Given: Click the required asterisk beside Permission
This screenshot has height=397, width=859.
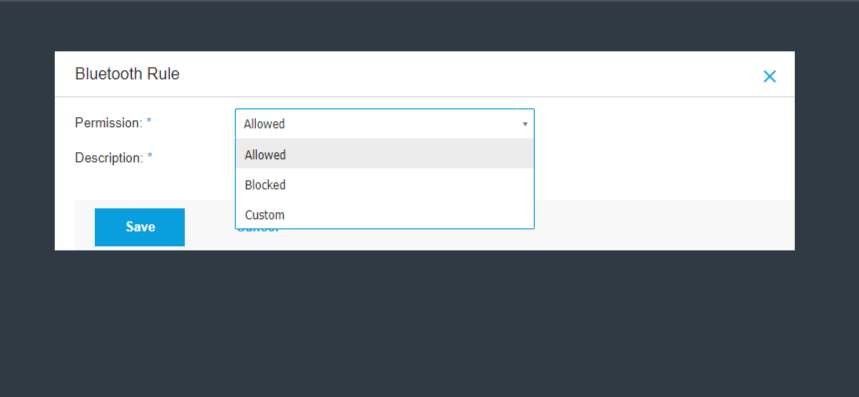Looking at the screenshot, I should (x=148, y=122).
